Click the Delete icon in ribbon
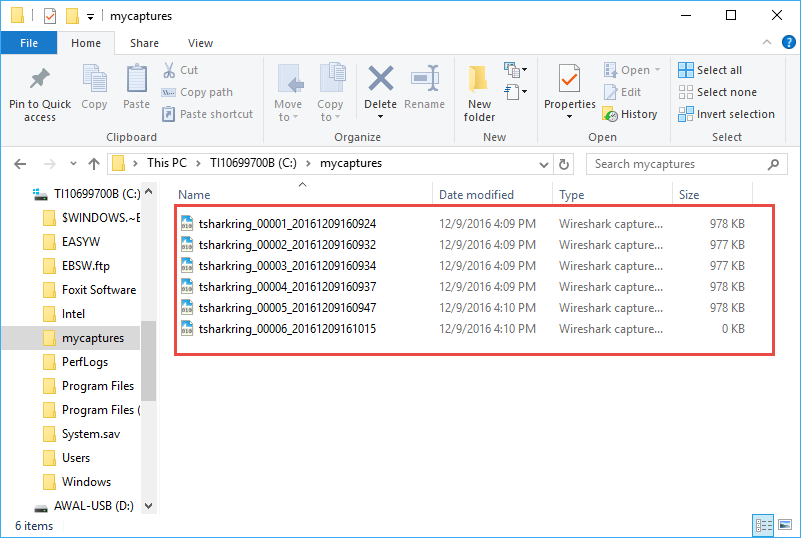 [x=380, y=80]
